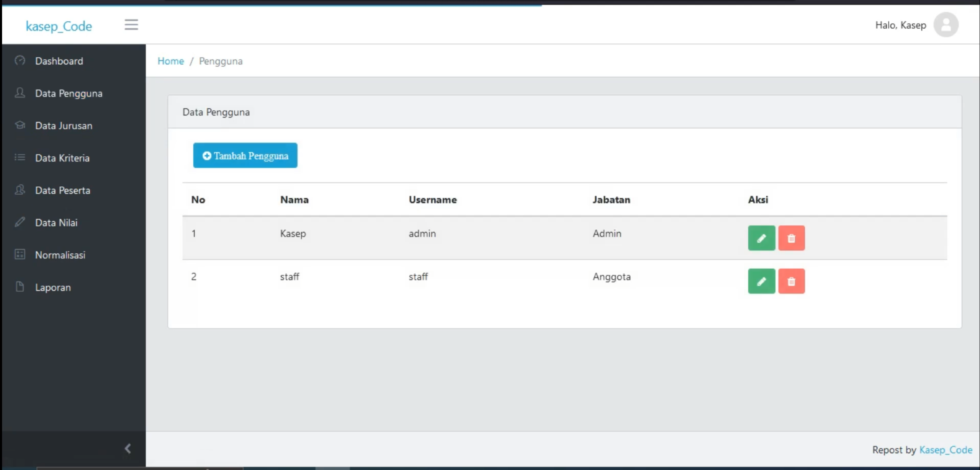Click the 'Anggota' jabatan cell

[612, 277]
